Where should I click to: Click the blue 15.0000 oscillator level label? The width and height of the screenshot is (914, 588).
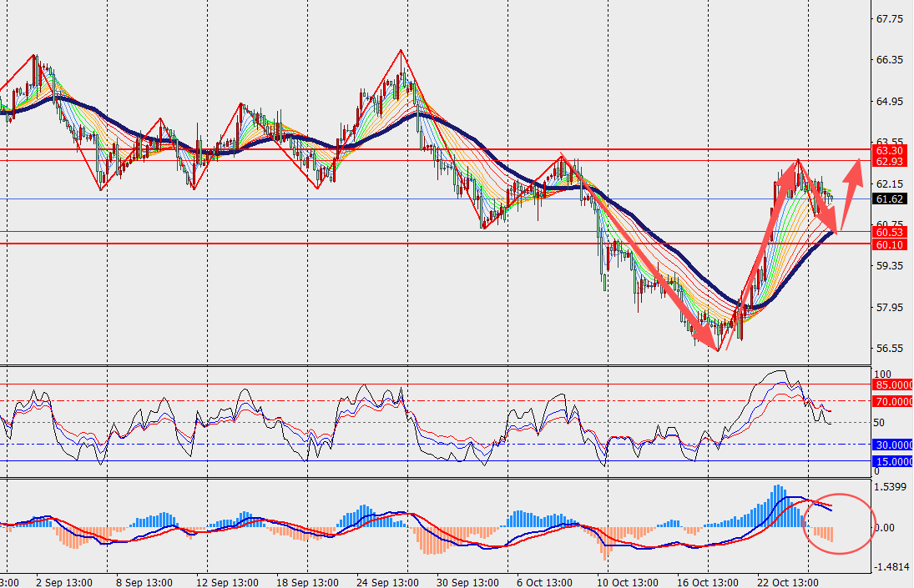(x=892, y=460)
